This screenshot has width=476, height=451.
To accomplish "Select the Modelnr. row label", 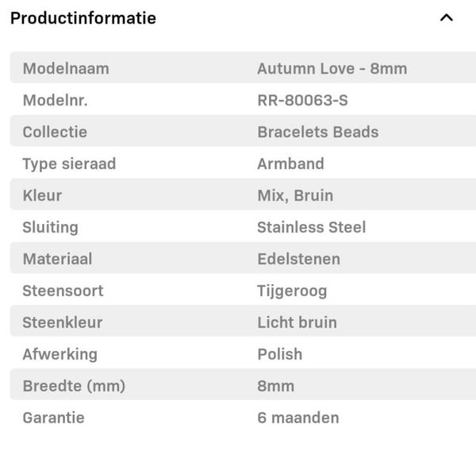I will coord(55,100).
